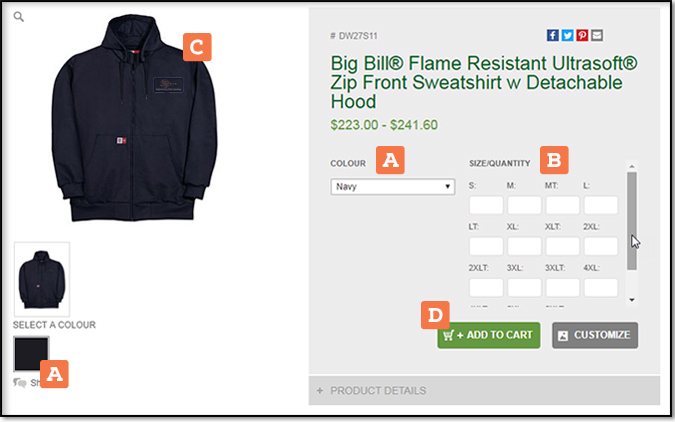This screenshot has width=675, height=422.
Task: Select the navy colour swatch
Action: (31, 353)
